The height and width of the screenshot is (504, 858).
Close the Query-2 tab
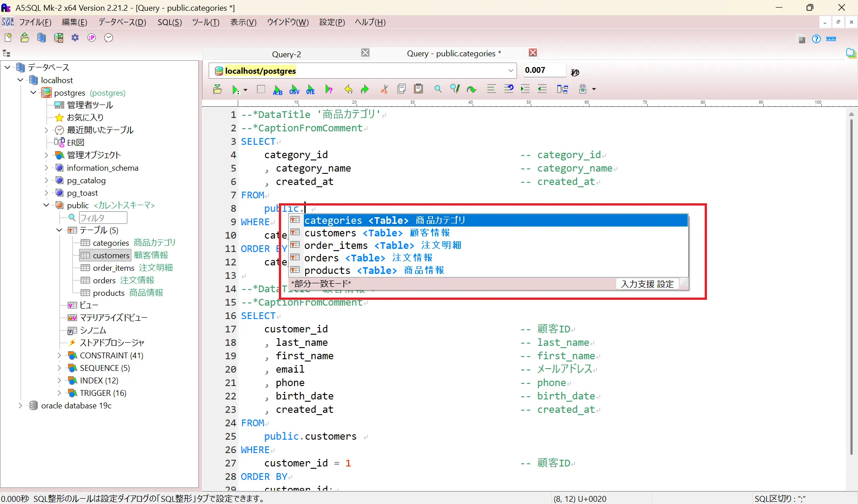365,53
